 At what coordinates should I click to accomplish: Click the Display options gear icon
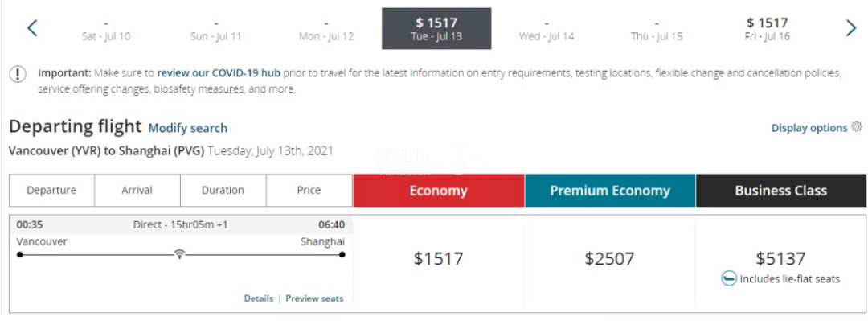(x=857, y=127)
